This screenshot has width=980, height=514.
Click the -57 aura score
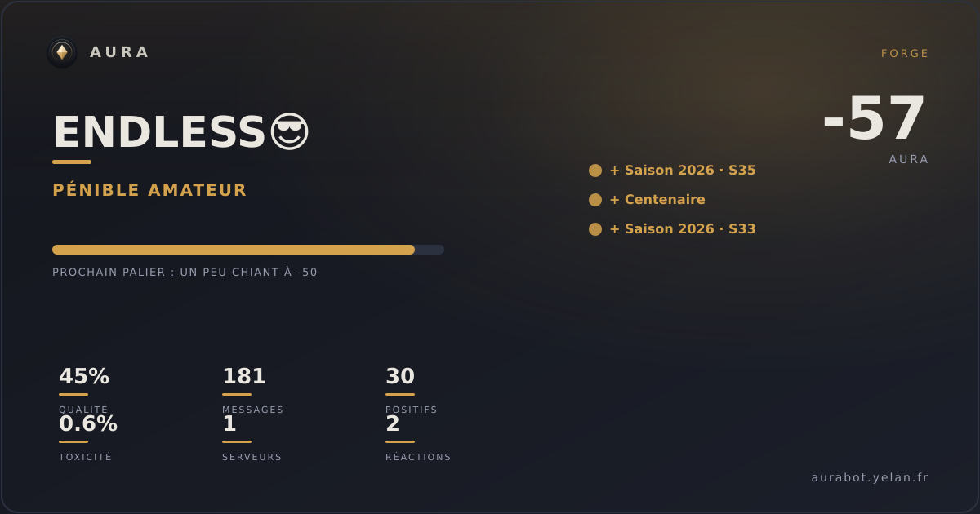pos(875,119)
